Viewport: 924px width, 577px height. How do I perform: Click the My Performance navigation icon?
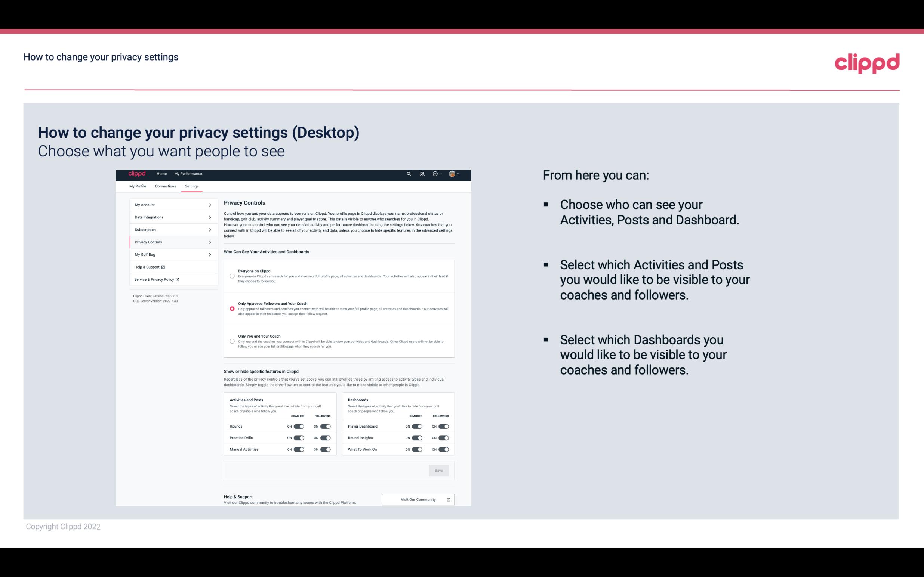click(x=188, y=174)
